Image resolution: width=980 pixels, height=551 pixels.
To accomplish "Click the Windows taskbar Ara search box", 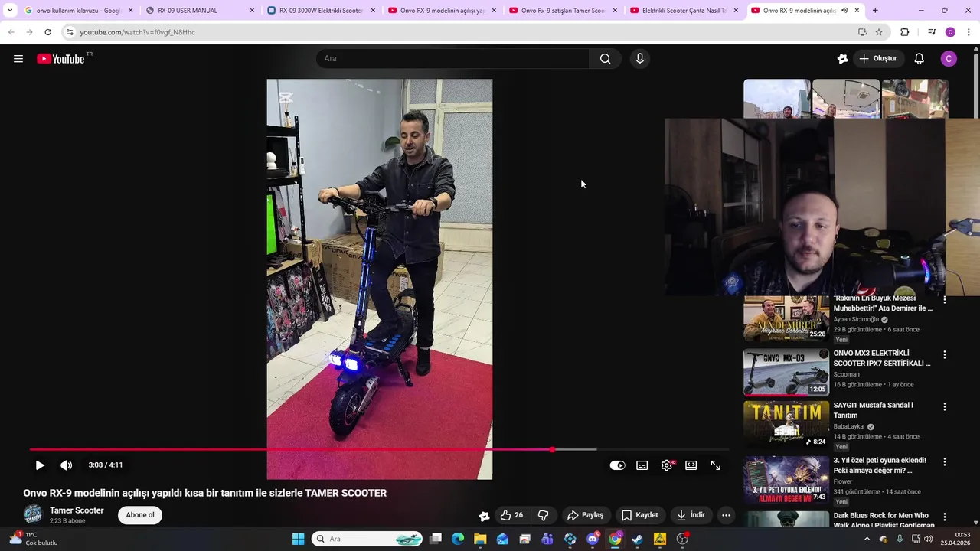I will click(367, 539).
